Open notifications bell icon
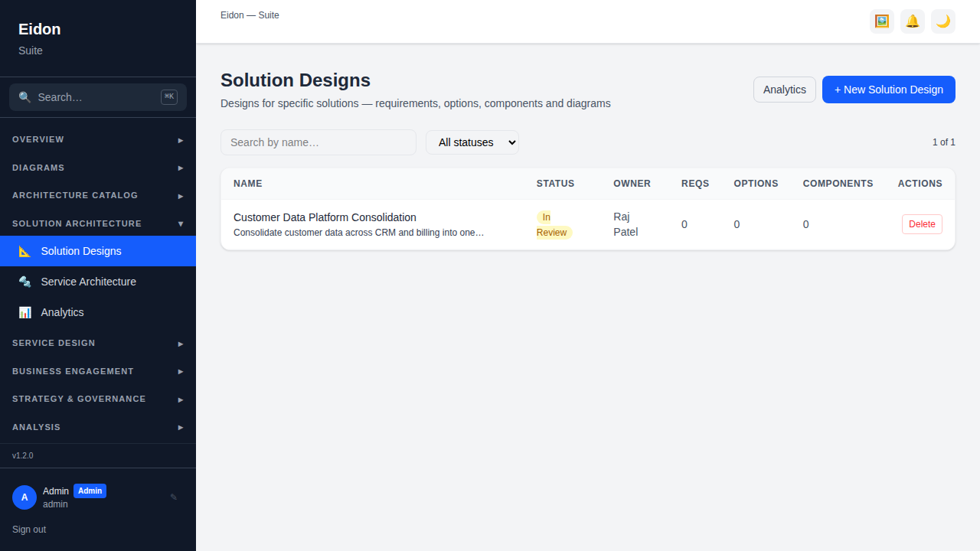Screen dimensions: 980x551 coord(913,21)
